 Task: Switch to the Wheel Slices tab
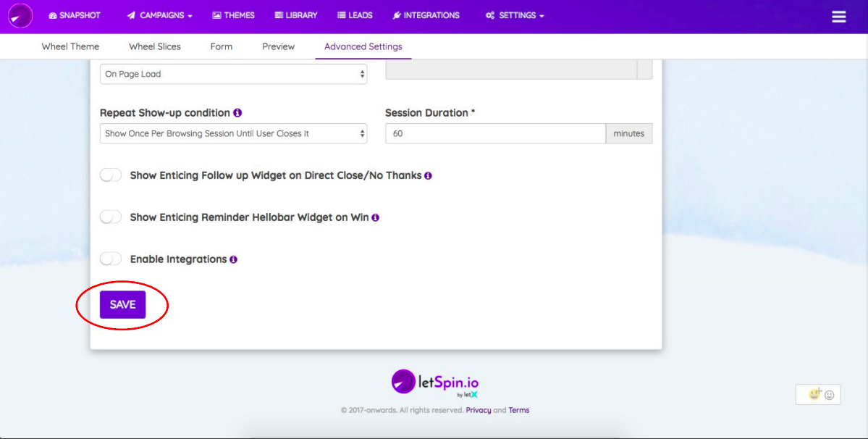(x=155, y=46)
